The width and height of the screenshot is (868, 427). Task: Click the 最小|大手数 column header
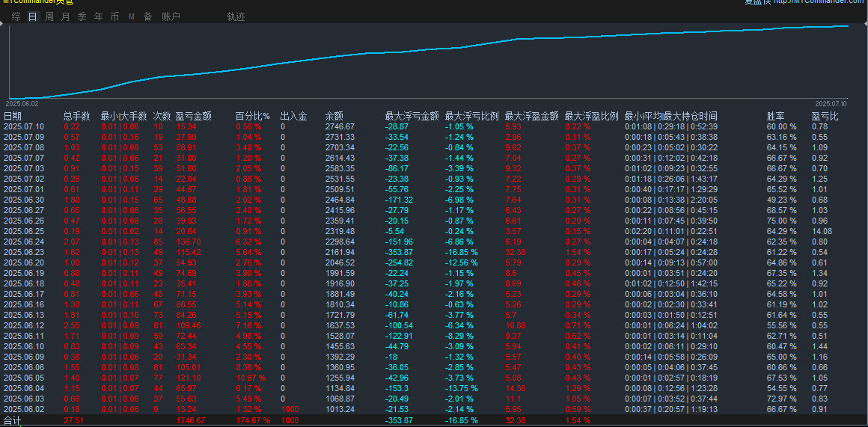pyautogui.click(x=124, y=116)
